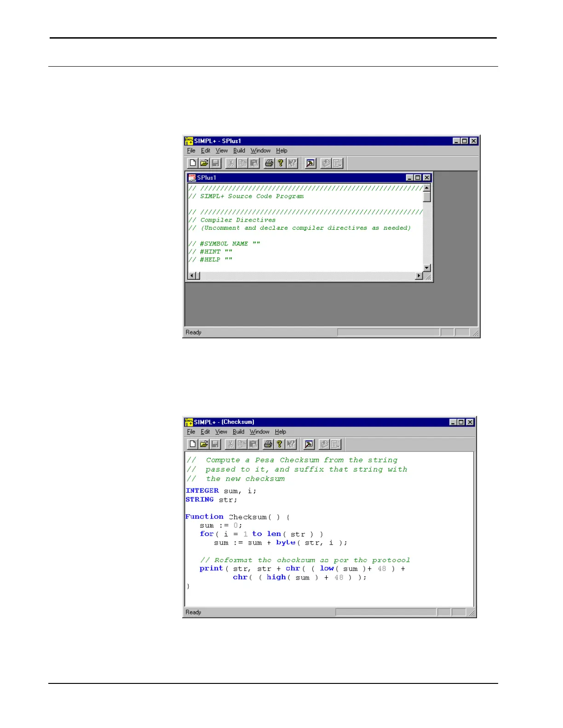Click 'INTEGER sum, i;' line in Checksum editor
Image resolution: width=563 pixels, height=728 pixels.
tap(221, 491)
